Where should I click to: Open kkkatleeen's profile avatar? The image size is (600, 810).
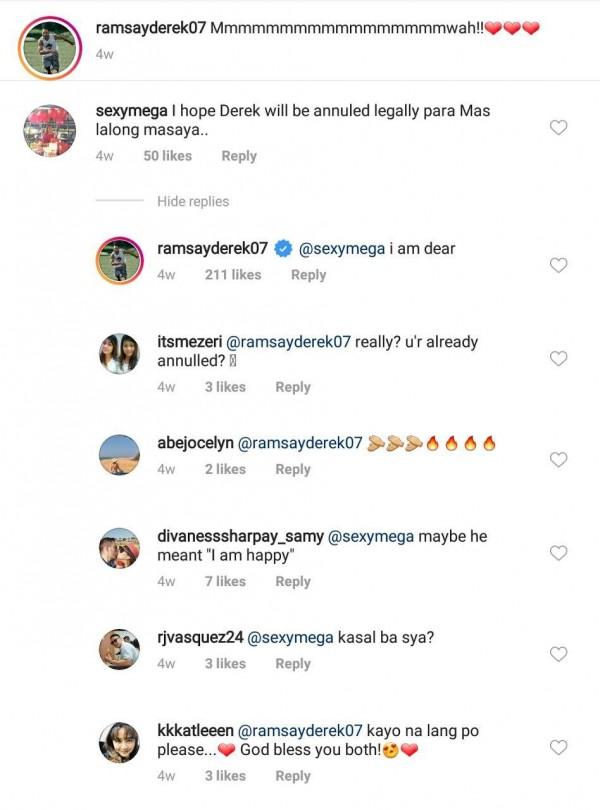click(x=118, y=742)
